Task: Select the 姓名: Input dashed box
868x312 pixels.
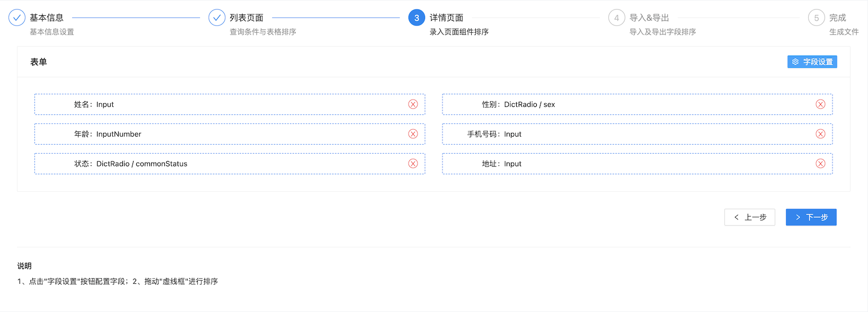Action: 229,104
